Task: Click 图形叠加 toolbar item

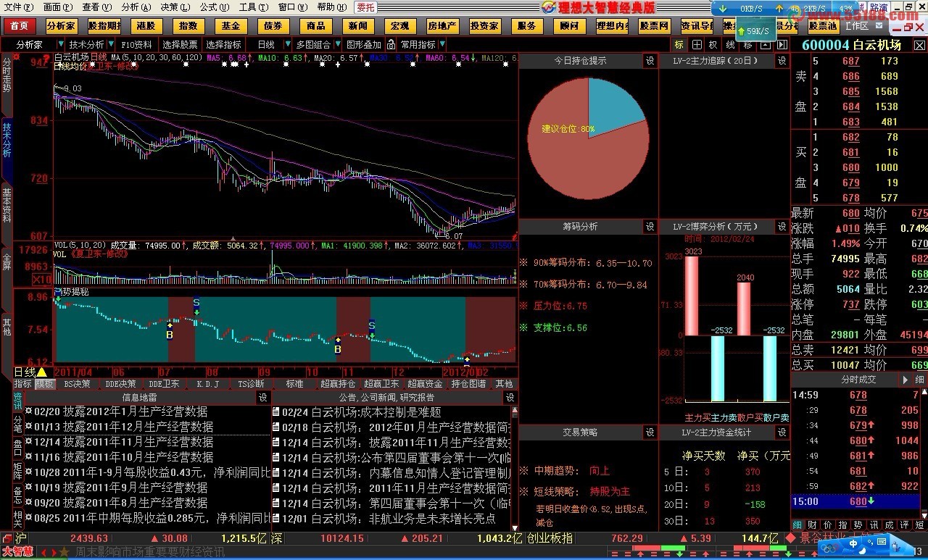Action: pyautogui.click(x=364, y=44)
